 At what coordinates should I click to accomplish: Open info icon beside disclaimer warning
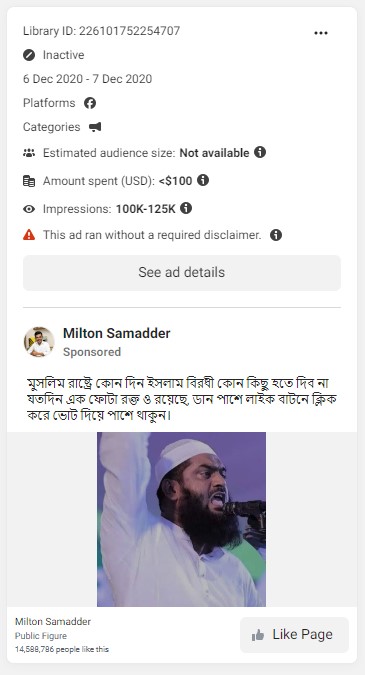pos(276,235)
